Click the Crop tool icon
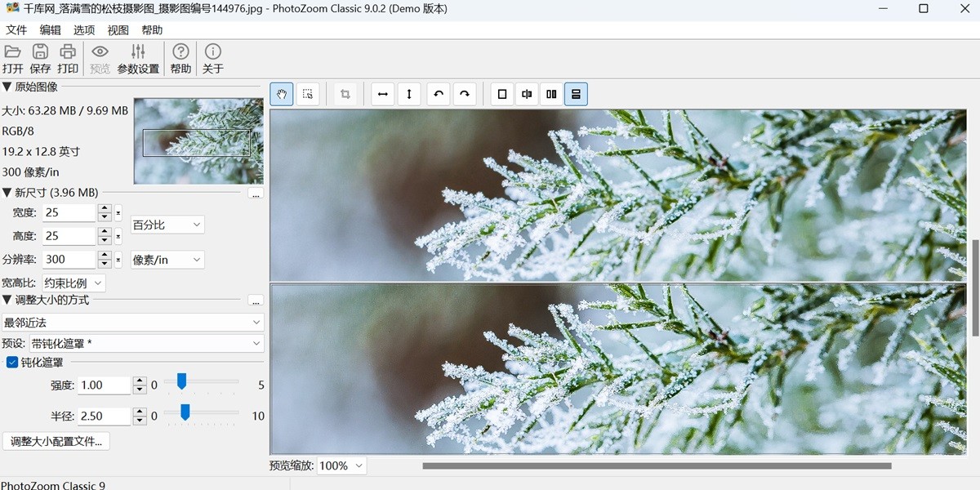 [x=345, y=94]
